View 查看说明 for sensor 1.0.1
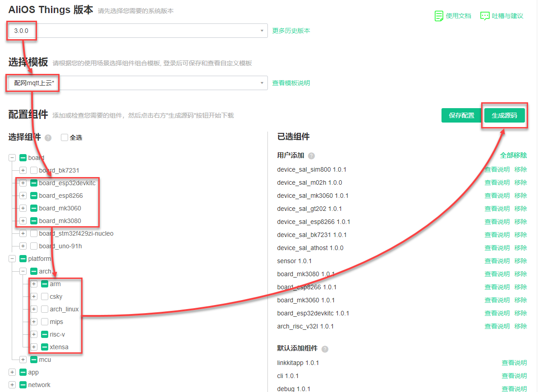This screenshot has height=392, width=538. (497, 261)
